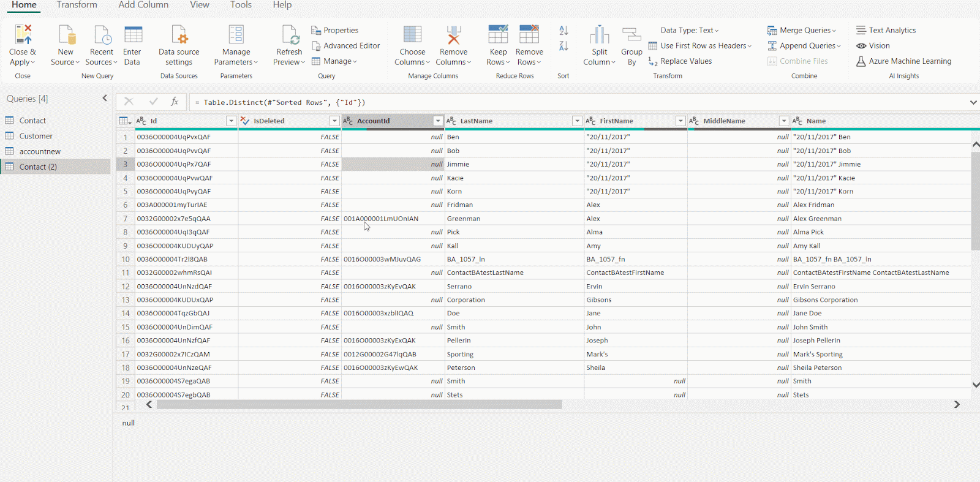Click the horizontal scrollbar of data grid
The width and height of the screenshot is (980, 482).
tap(359, 405)
